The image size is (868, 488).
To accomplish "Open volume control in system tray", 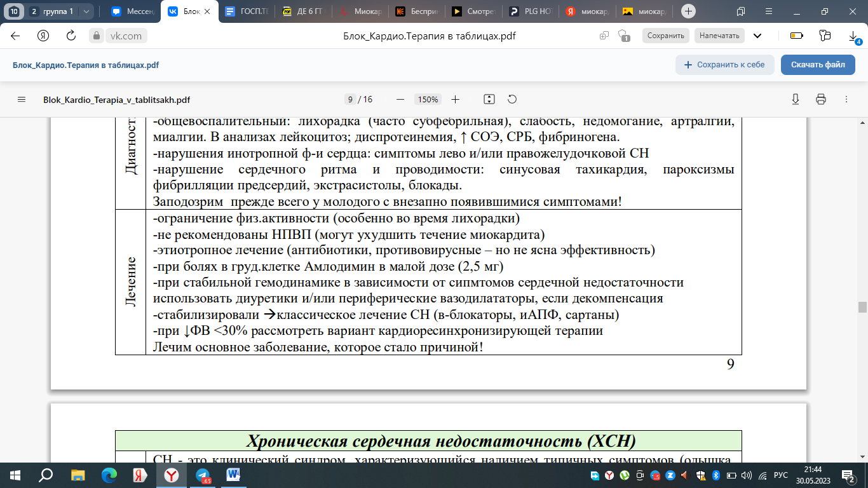I will (746, 475).
